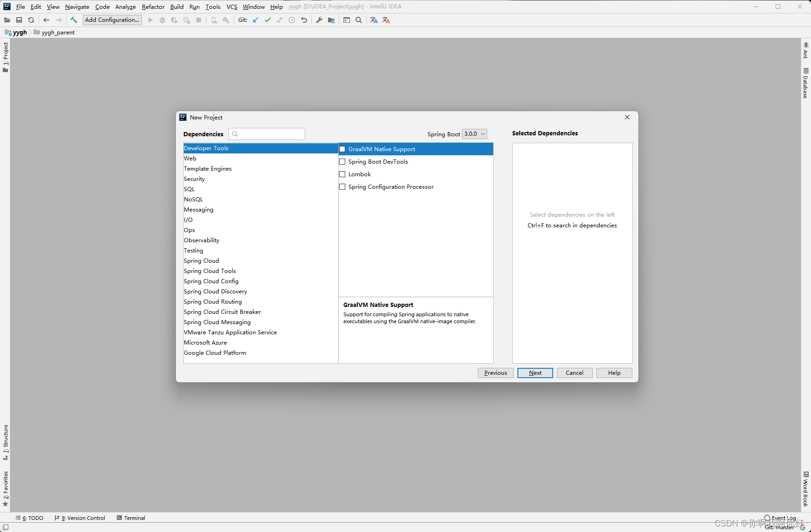Open the Add Configuration dialog
Viewport: 811px width, 532px height.
pos(112,20)
